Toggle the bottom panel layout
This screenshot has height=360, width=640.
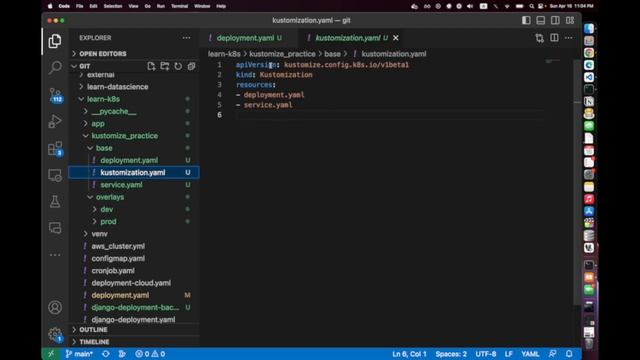tap(541, 20)
